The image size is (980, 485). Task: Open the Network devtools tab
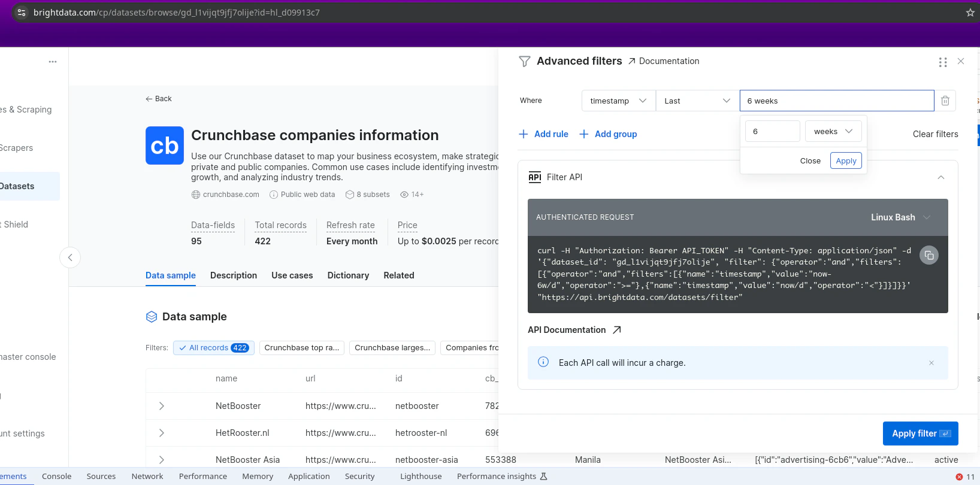pos(147,477)
